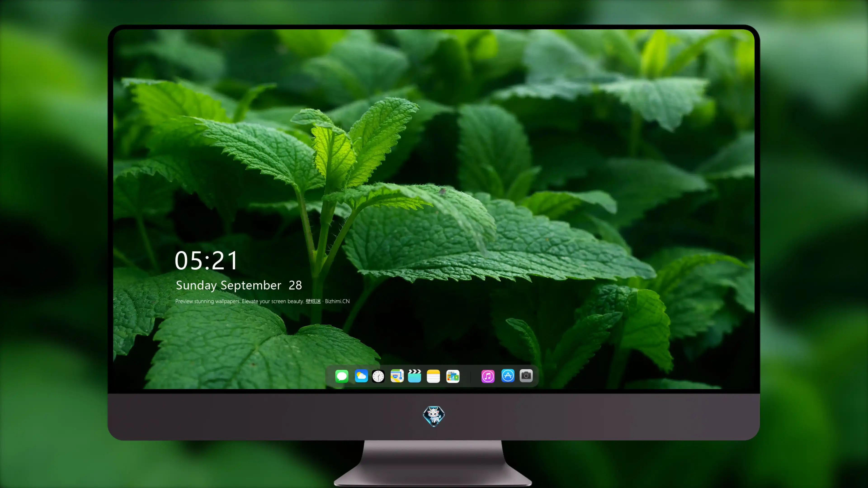
Task: Open the Camera app in the dock
Action: 526,375
